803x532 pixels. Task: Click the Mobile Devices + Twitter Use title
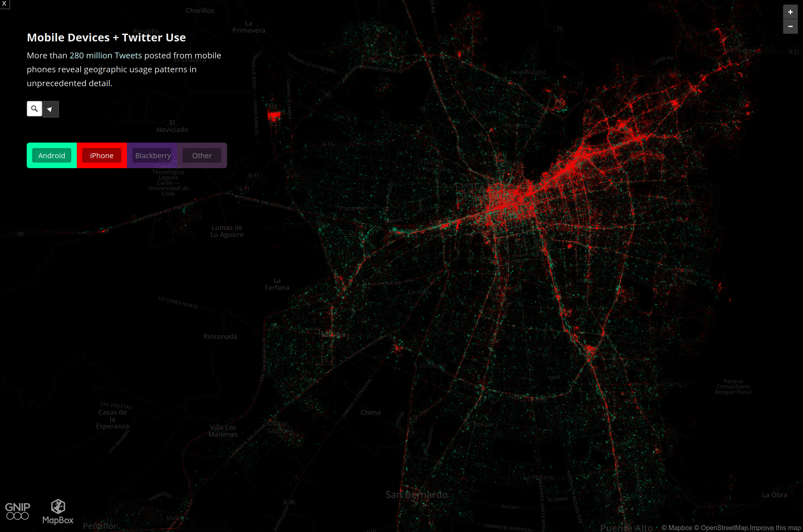(x=106, y=37)
